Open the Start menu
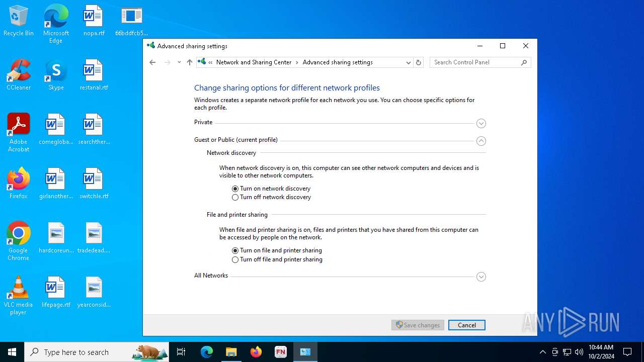The height and width of the screenshot is (362, 644). (12, 352)
